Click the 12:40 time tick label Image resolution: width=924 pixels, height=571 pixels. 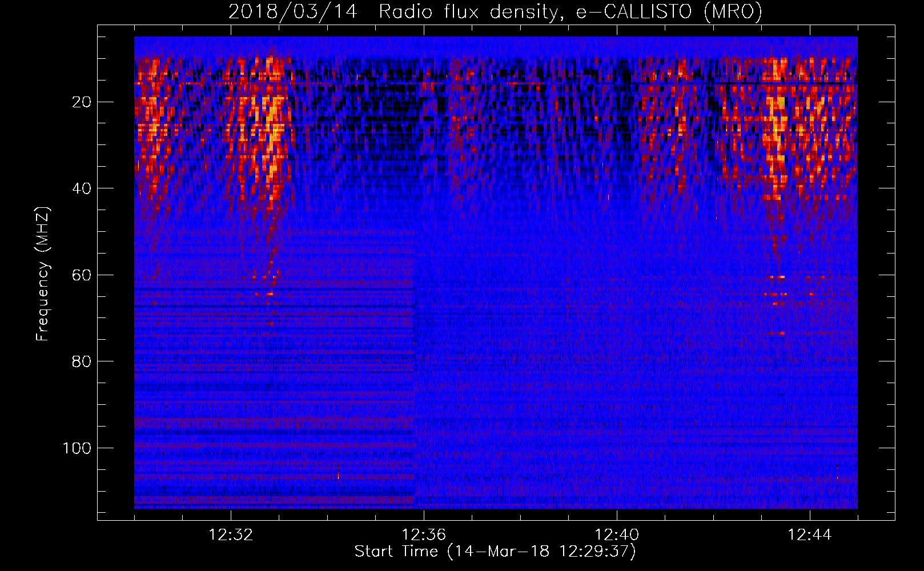tap(617, 535)
